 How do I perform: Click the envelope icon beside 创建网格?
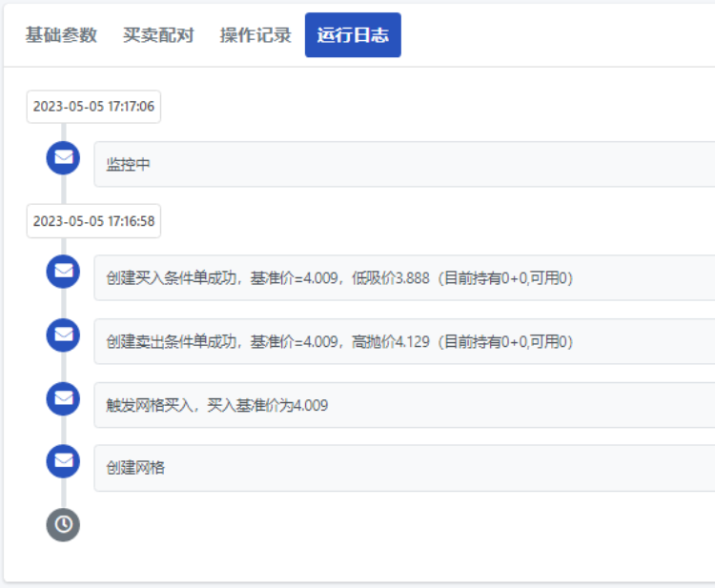pyautogui.click(x=63, y=461)
